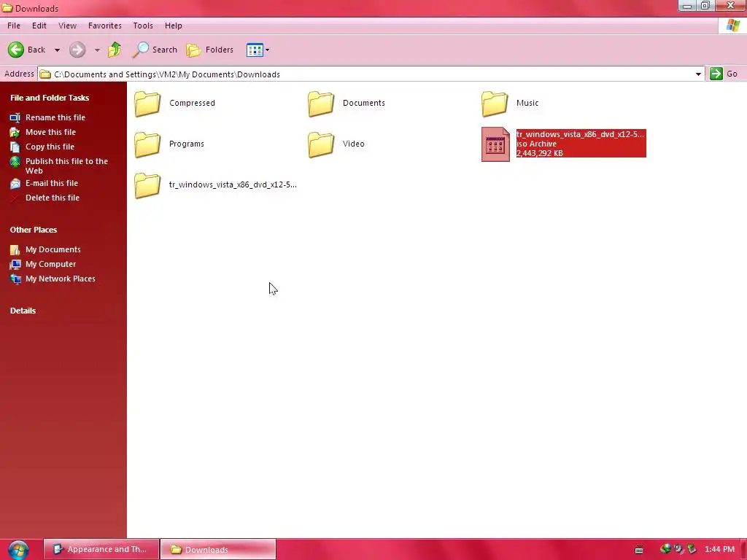Click the highlighted tr_windows_vista iso file name
The height and width of the screenshot is (560, 747).
click(580, 134)
